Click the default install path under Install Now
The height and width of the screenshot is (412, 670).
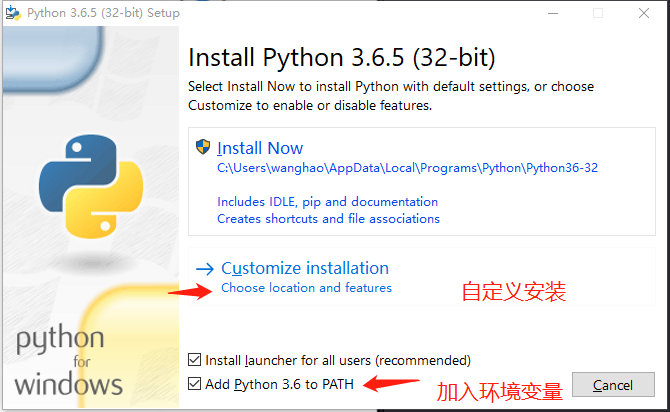tap(407, 168)
